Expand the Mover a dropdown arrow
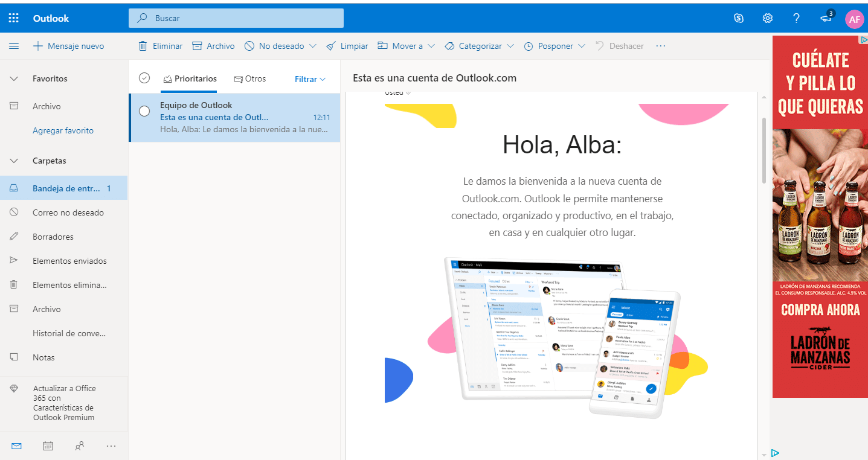Viewport: 868px width, 460px height. (431, 46)
